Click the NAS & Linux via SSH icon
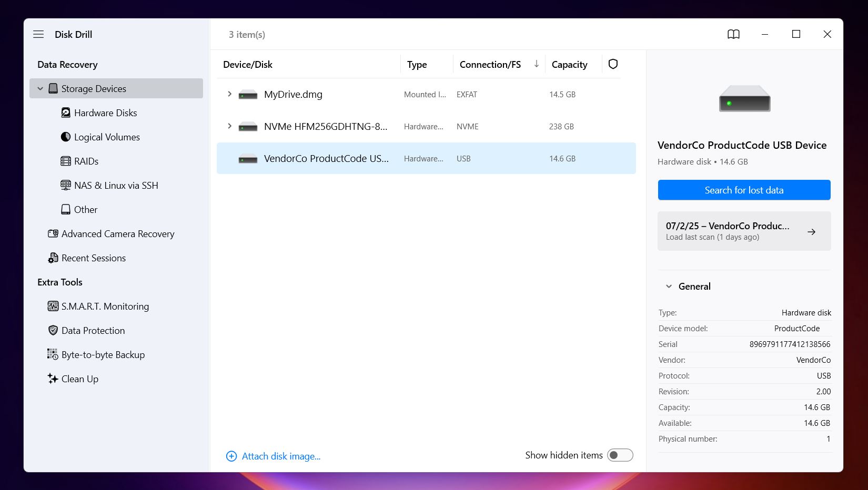Image resolution: width=868 pixels, height=490 pixels. click(x=66, y=185)
